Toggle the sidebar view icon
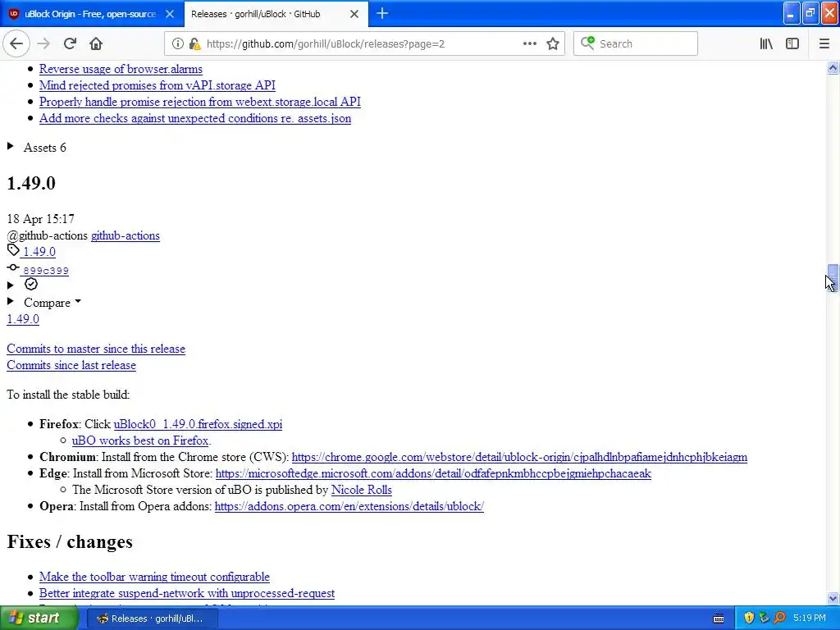840x630 pixels. coord(792,44)
